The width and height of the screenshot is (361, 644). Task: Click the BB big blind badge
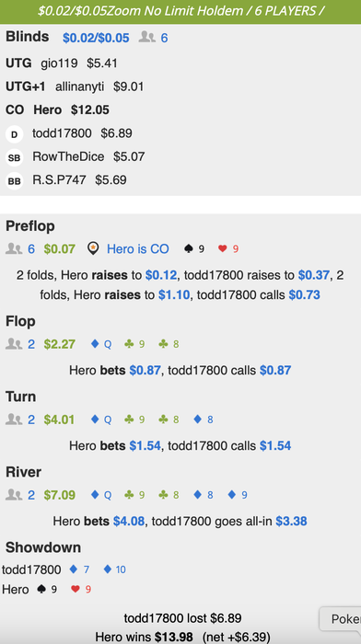pyautogui.click(x=14, y=181)
